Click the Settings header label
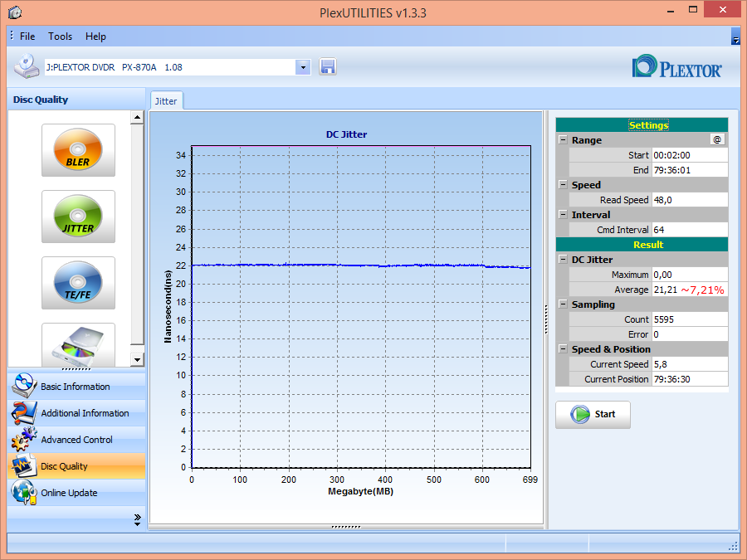The height and width of the screenshot is (560, 747). tap(648, 125)
